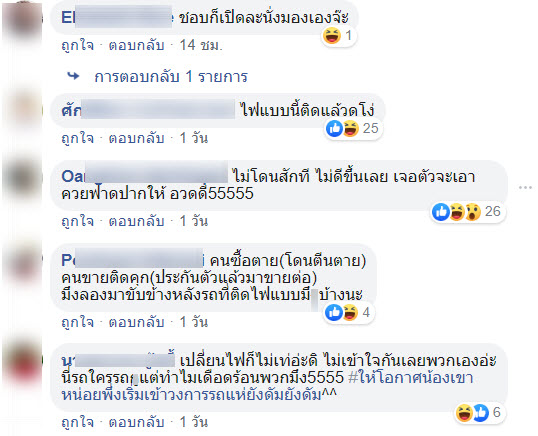The height and width of the screenshot is (436, 538).
Task: Click reply arrow icon beside การตอบกลับ 1 รายการ
Action: 73,76
